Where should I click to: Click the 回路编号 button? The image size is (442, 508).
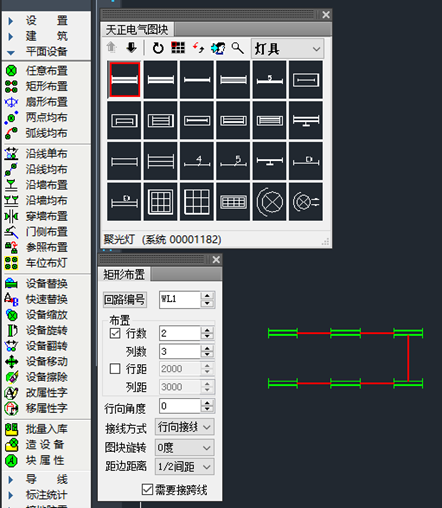point(125,299)
